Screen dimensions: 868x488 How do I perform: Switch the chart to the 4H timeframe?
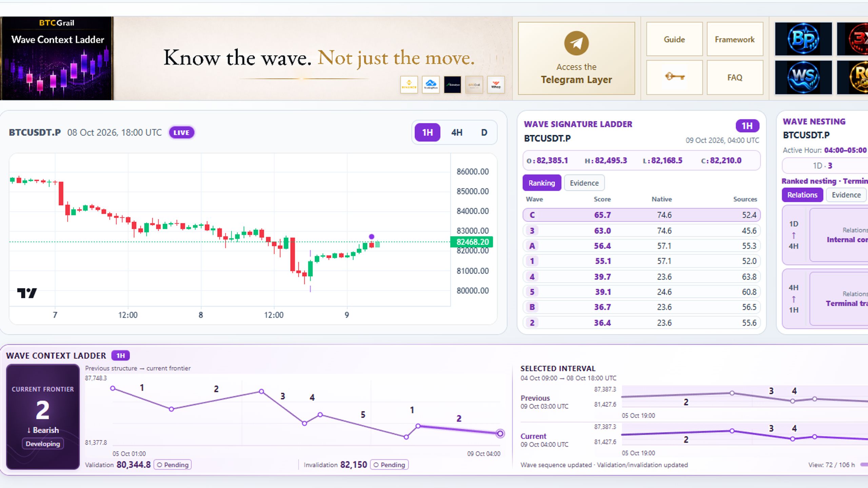pyautogui.click(x=457, y=133)
